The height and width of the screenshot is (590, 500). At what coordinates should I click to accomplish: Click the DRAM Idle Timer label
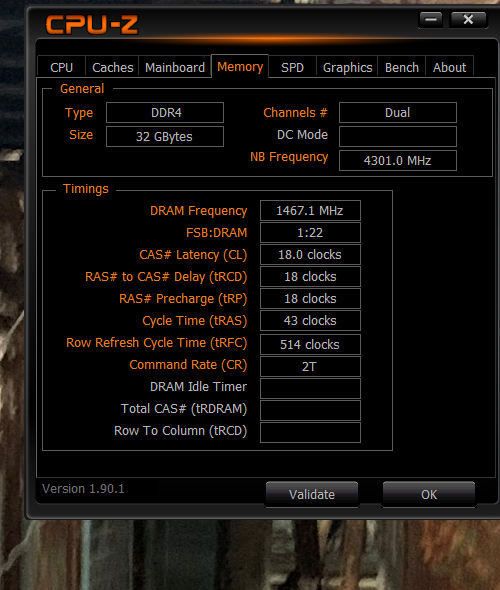198,386
